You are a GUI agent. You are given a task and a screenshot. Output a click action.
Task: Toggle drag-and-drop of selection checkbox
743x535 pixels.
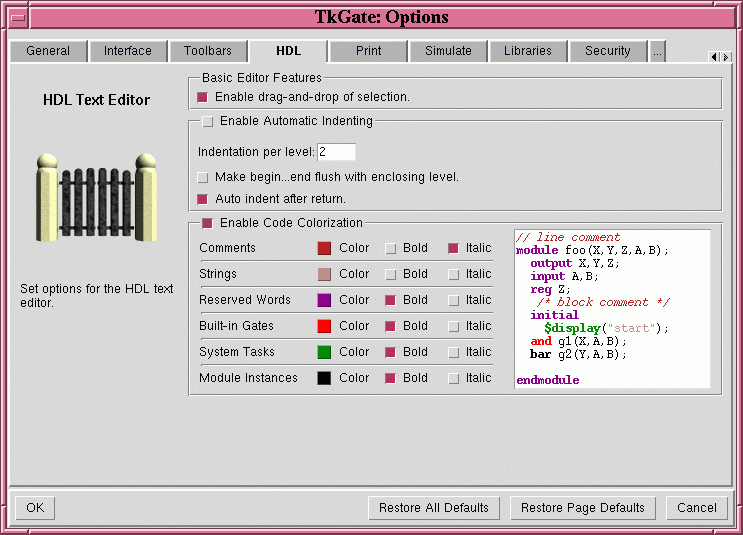(203, 97)
